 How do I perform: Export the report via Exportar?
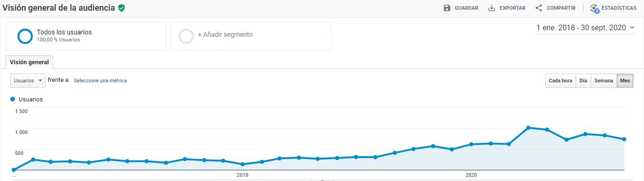[x=507, y=8]
